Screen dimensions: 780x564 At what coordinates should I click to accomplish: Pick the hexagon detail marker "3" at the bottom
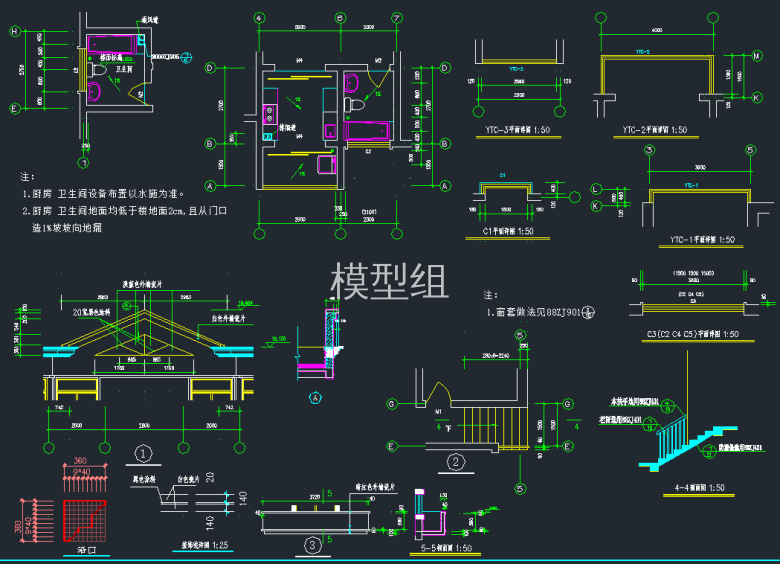(312, 546)
